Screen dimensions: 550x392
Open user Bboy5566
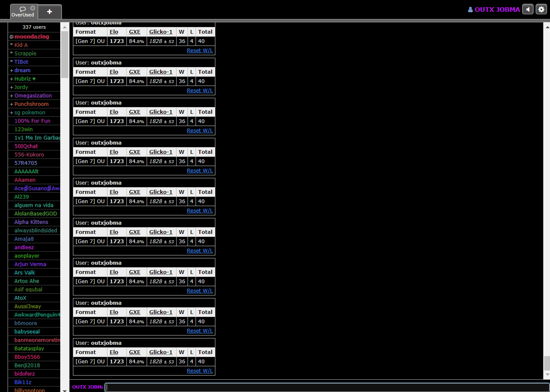[34, 357]
